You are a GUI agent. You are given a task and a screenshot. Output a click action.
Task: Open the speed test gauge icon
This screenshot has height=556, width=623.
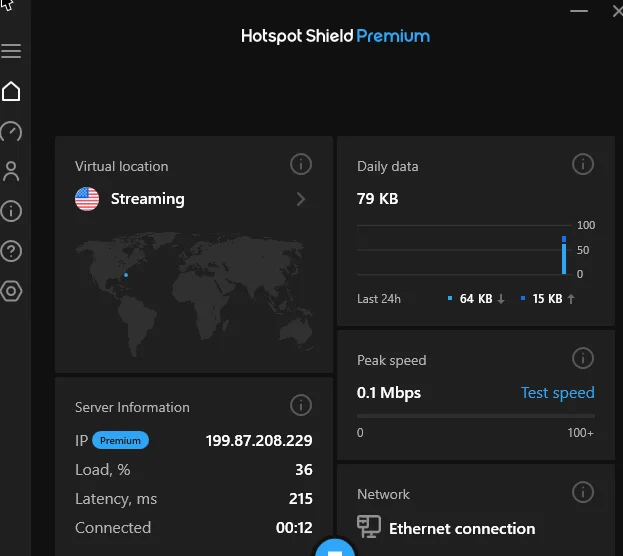[11, 131]
